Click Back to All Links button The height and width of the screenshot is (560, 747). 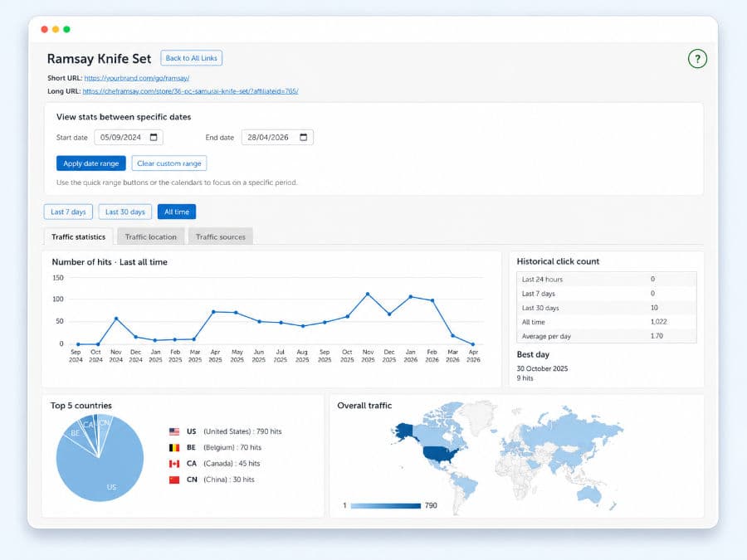192,58
